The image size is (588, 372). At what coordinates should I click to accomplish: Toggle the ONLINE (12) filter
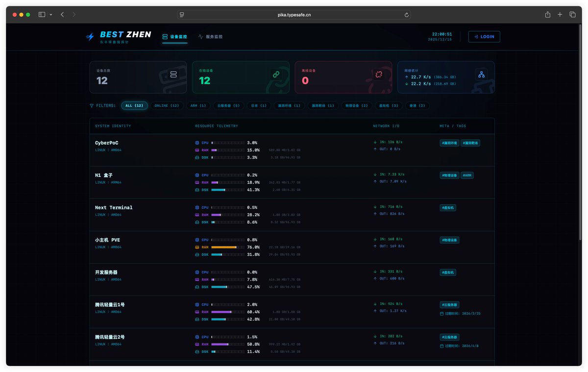(x=167, y=105)
